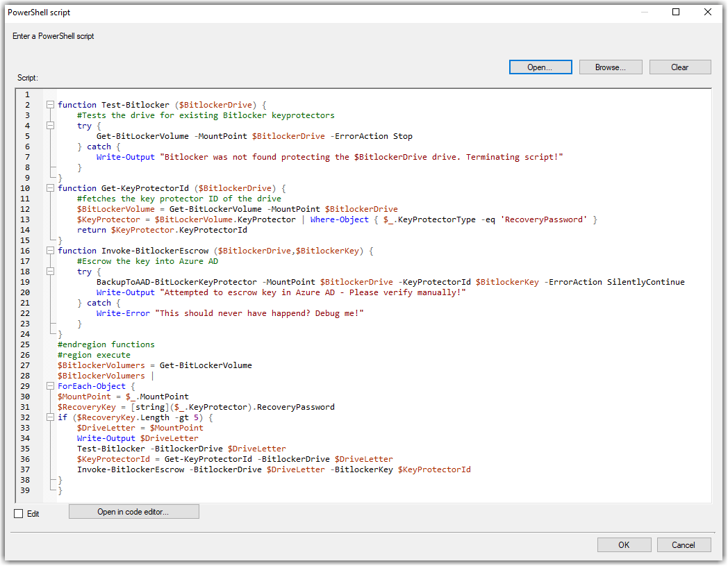Image resolution: width=728 pixels, height=566 pixels.
Task: Maximize the PowerShell script window
Action: (676, 12)
